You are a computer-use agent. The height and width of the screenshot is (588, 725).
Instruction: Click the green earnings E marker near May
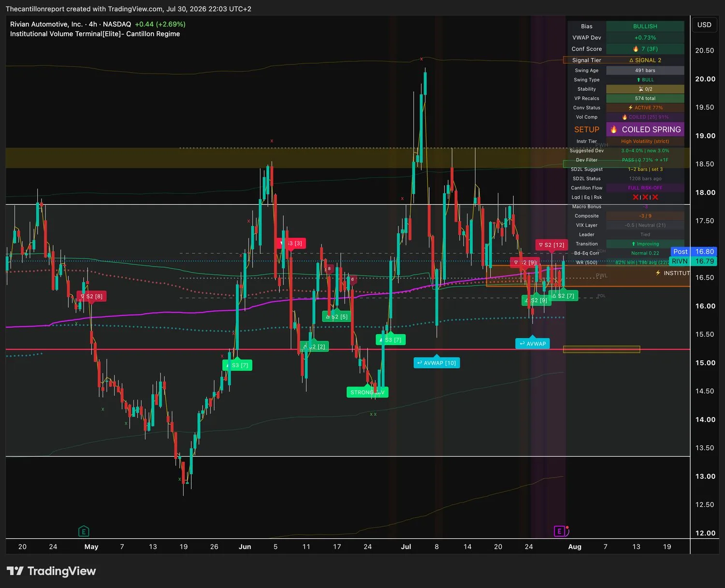(84, 531)
